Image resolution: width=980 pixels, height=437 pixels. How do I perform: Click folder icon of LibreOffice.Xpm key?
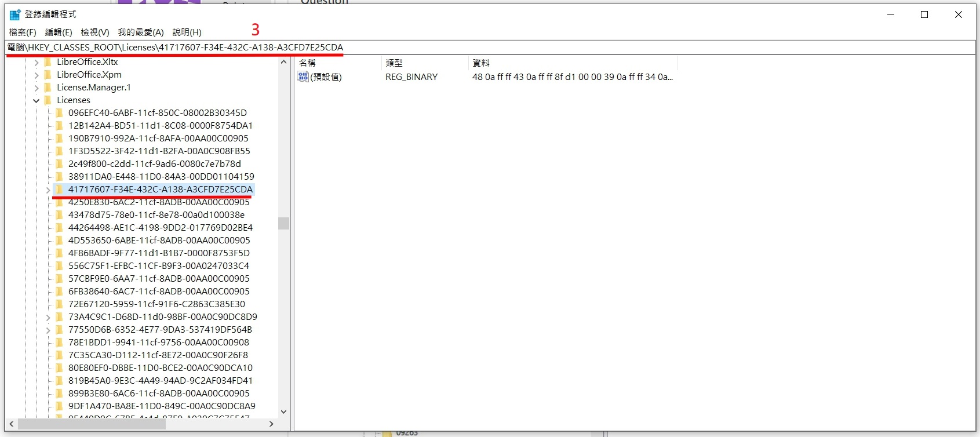[48, 75]
